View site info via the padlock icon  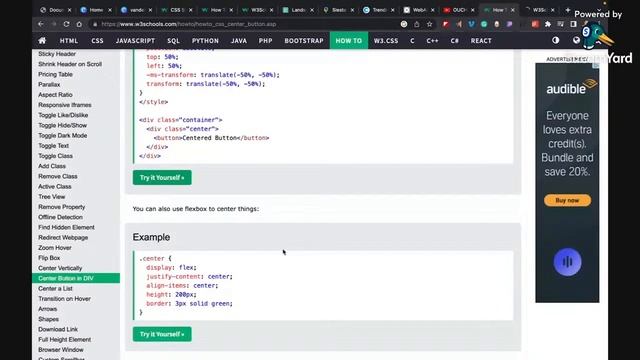point(95,24)
